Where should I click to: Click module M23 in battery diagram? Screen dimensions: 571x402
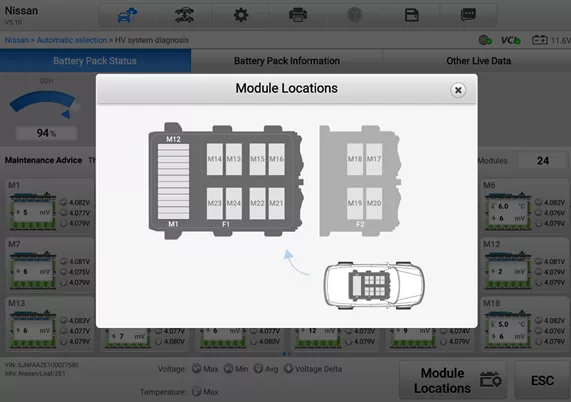[214, 203]
